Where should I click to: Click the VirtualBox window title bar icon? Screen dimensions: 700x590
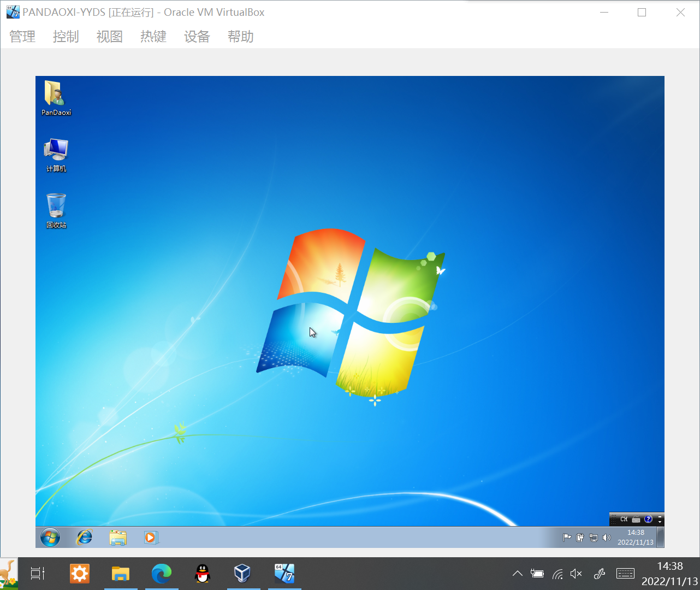coord(13,12)
